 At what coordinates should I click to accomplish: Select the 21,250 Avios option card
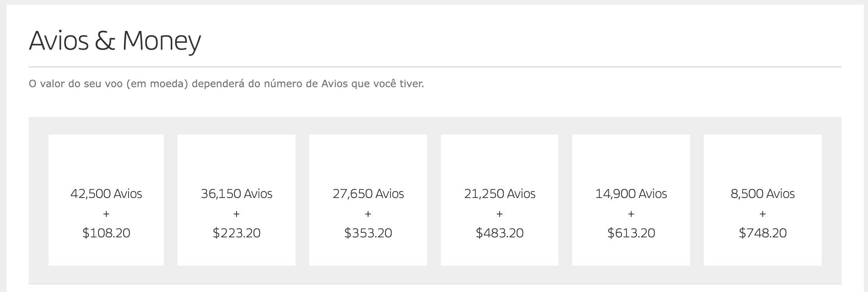tap(499, 200)
